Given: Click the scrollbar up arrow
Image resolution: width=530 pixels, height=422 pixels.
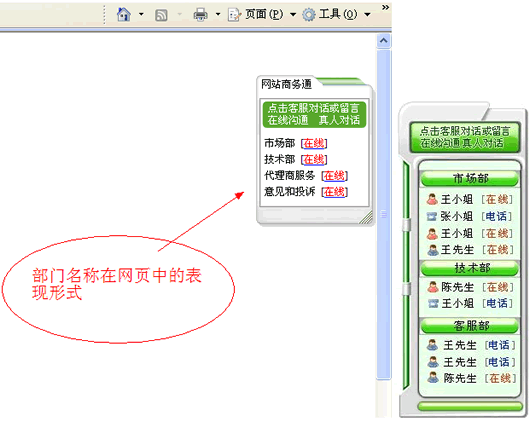Looking at the screenshot, I should coord(384,41).
